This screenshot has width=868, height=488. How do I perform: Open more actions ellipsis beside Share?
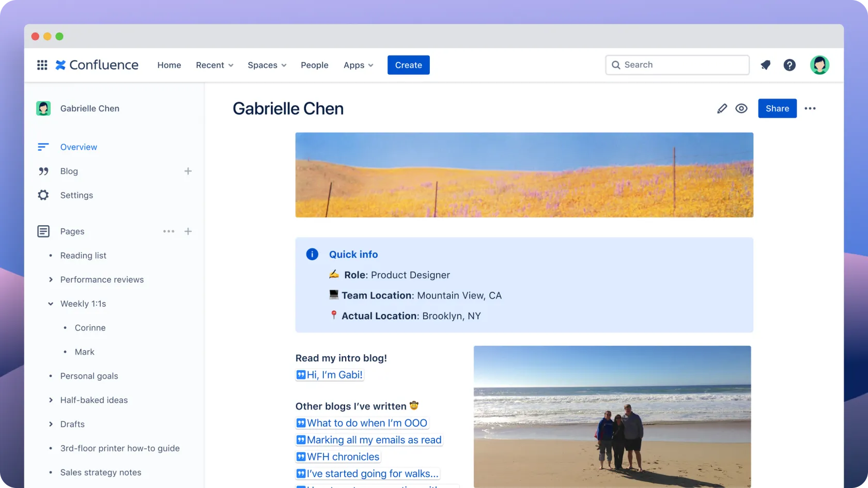810,108
